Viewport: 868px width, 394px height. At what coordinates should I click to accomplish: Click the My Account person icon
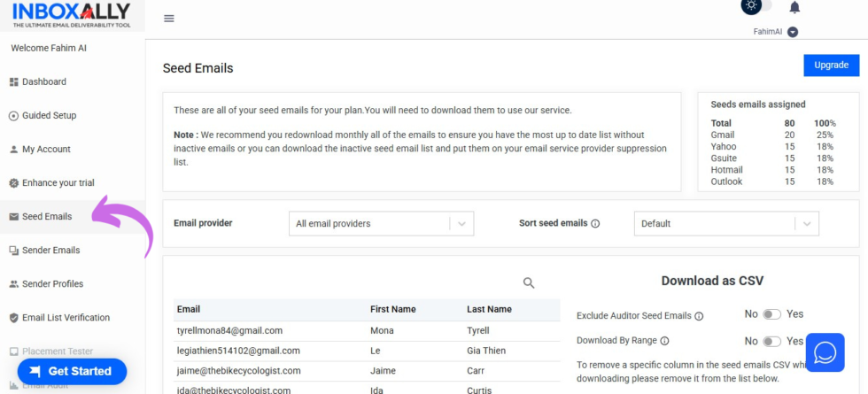pyautogui.click(x=14, y=150)
